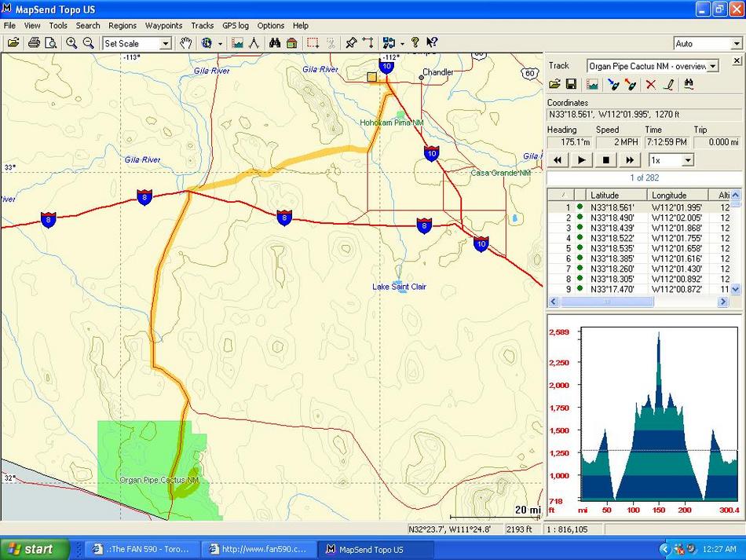
Task: Click the Chandler city label on map
Action: [x=437, y=72]
